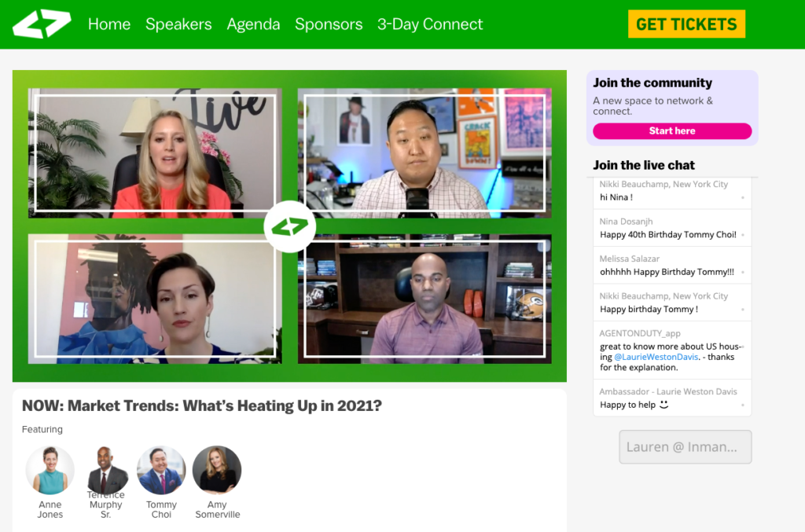Open the @LaurieWestonDavis mention link
The width and height of the screenshot is (805, 532).
[x=656, y=357]
